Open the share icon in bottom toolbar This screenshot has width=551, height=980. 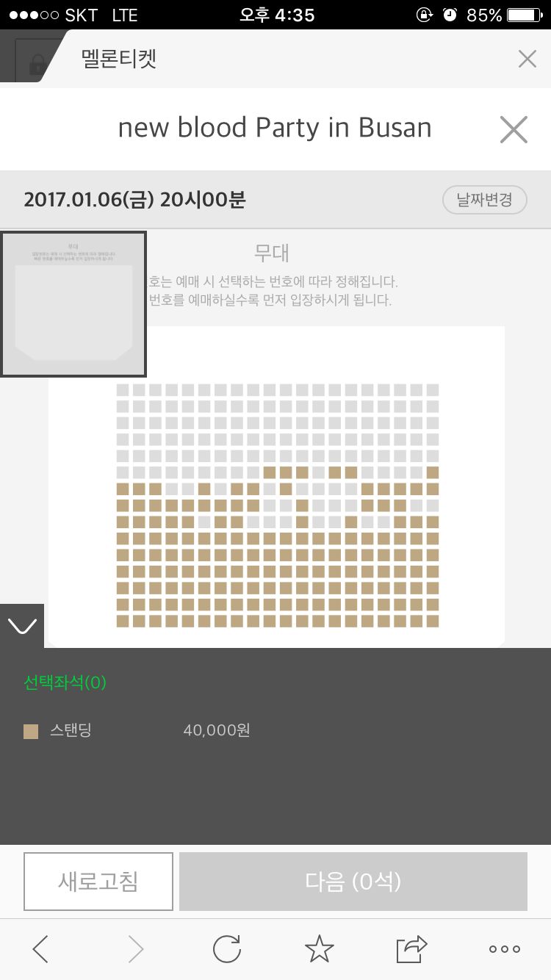point(411,949)
